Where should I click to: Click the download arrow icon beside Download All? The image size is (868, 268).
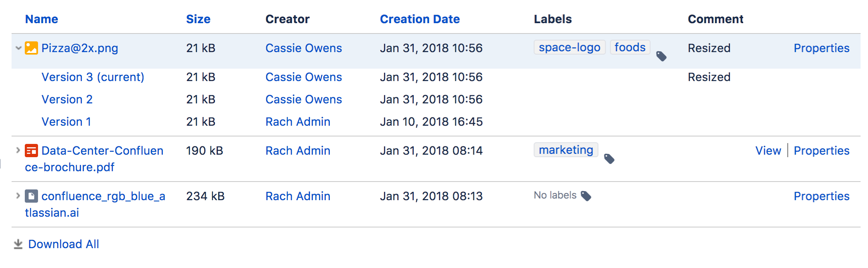[x=18, y=244]
